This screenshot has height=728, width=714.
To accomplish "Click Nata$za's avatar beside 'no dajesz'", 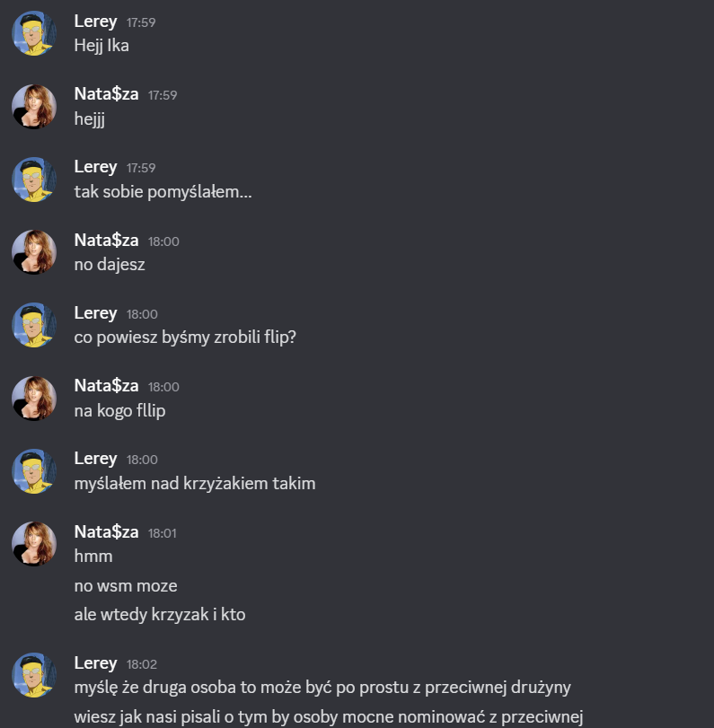I will (x=34, y=252).
